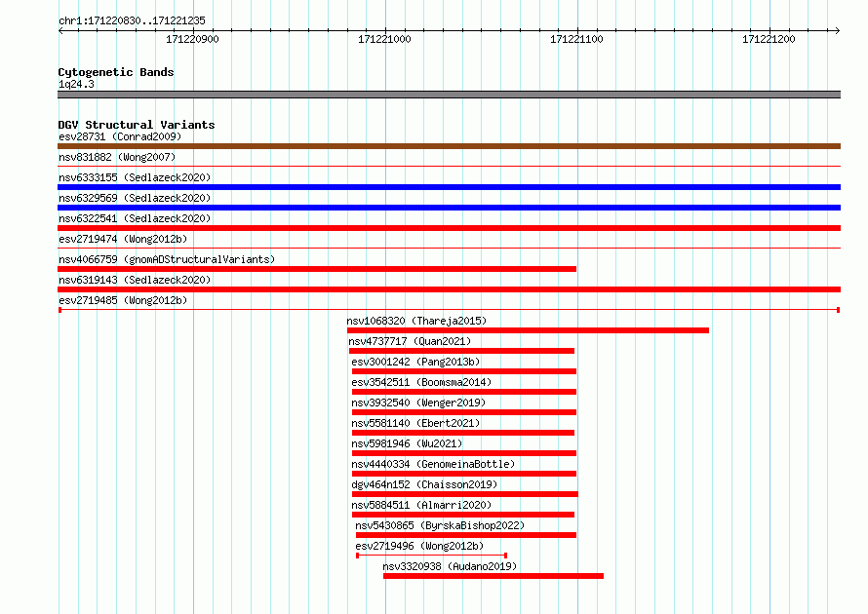Viewport: 868px width, 614px height.
Task: Click ruler tick label 171221100
Action: 576,39
